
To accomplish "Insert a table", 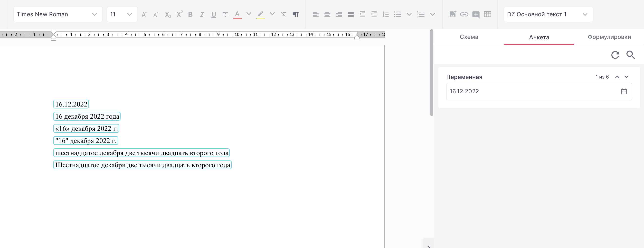I will pos(487,14).
